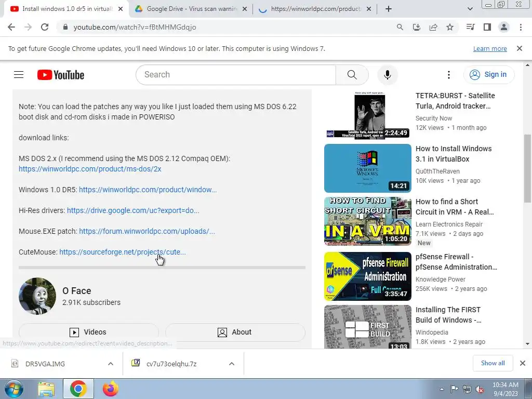532x399 pixels.
Task: Open pfSense Firewall Administration video thumbnail
Action: tap(368, 276)
